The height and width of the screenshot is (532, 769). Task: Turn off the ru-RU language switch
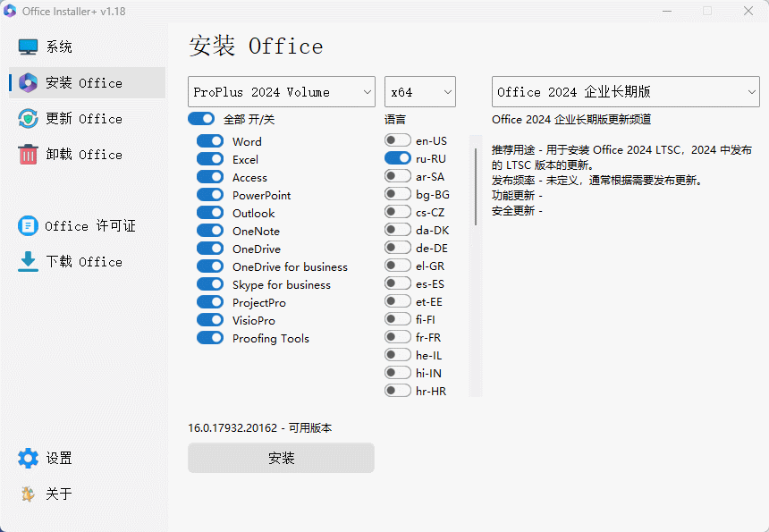coord(398,158)
